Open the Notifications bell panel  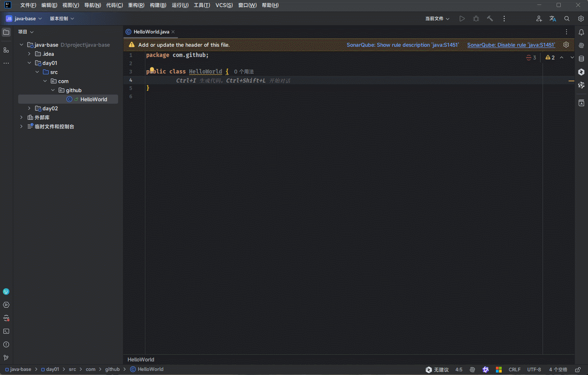[581, 32]
